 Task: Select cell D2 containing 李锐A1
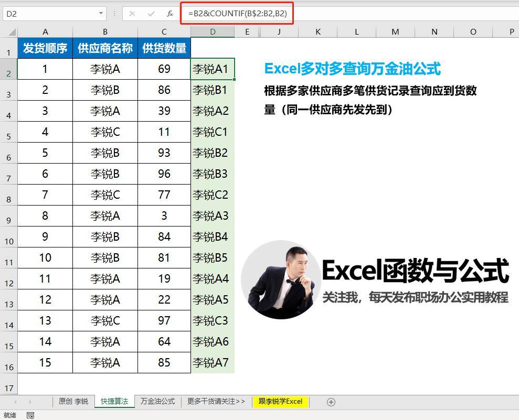(213, 69)
